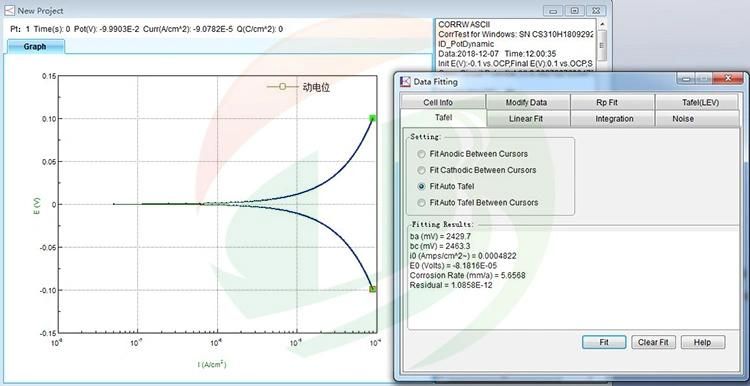Click the Clear Fit button

[653, 342]
